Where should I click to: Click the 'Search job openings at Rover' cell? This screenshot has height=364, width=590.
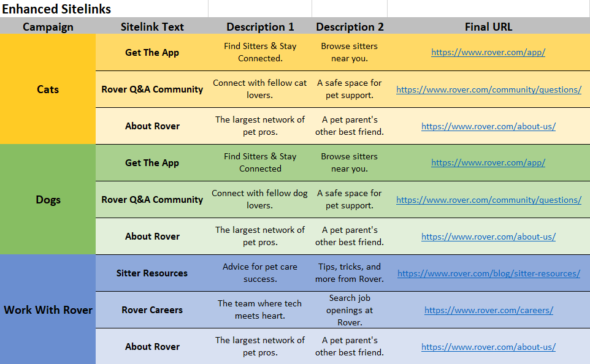tap(350, 310)
